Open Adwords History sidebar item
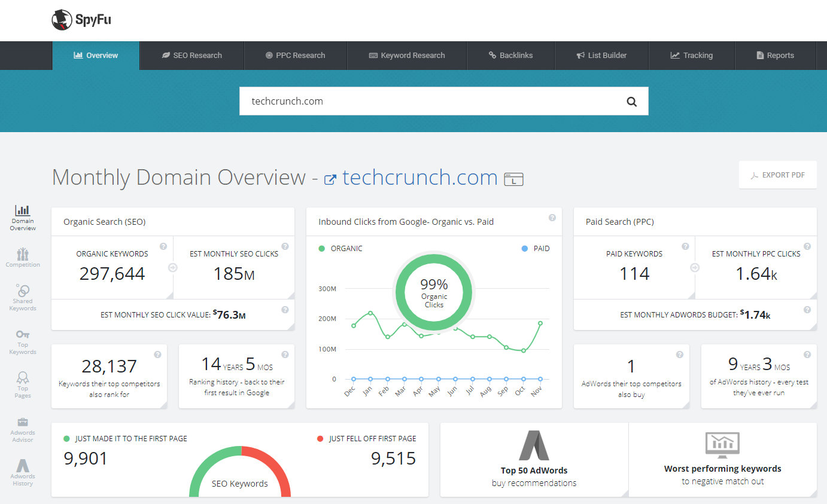Screen dimensions: 827x504 click(23, 472)
